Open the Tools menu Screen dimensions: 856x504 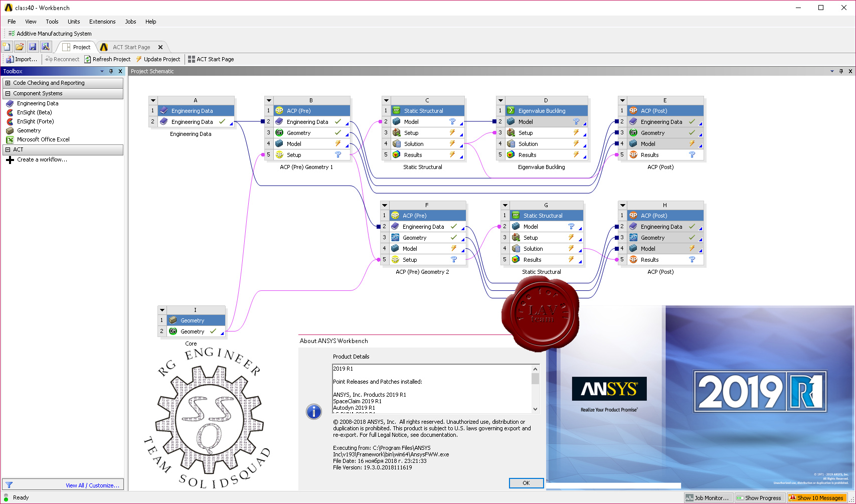point(52,22)
